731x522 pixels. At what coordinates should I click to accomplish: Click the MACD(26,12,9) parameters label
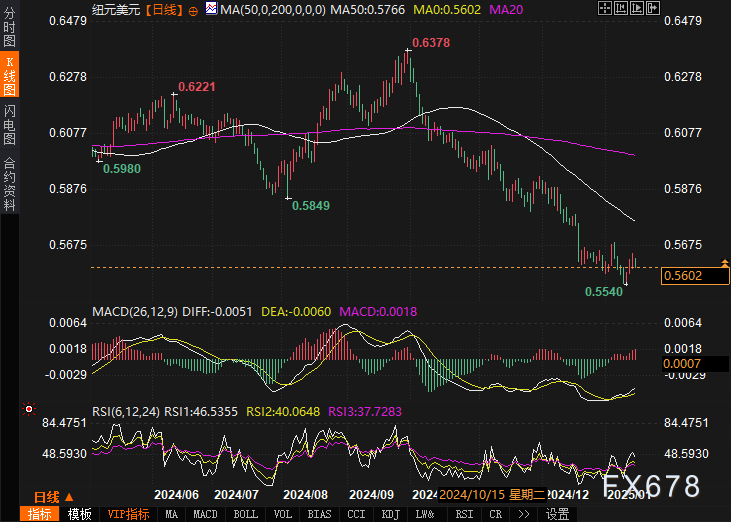pos(135,311)
